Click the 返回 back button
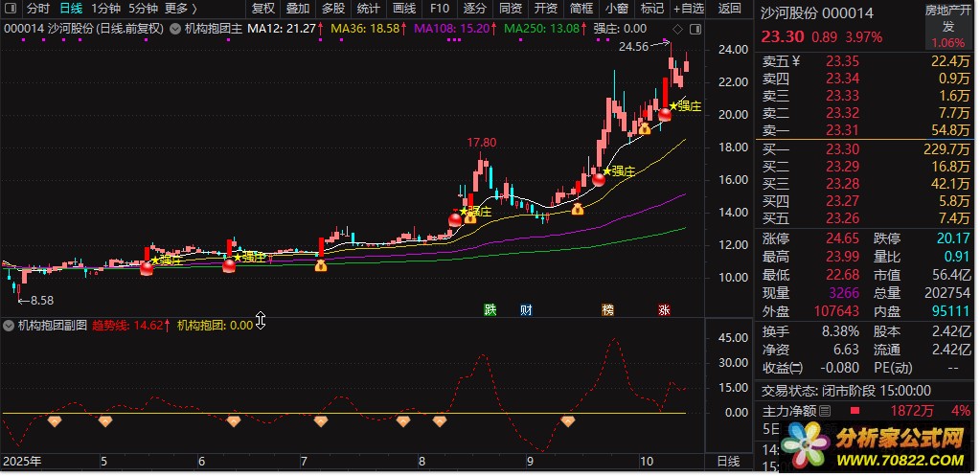Image resolution: width=980 pixels, height=476 pixels. [x=730, y=9]
